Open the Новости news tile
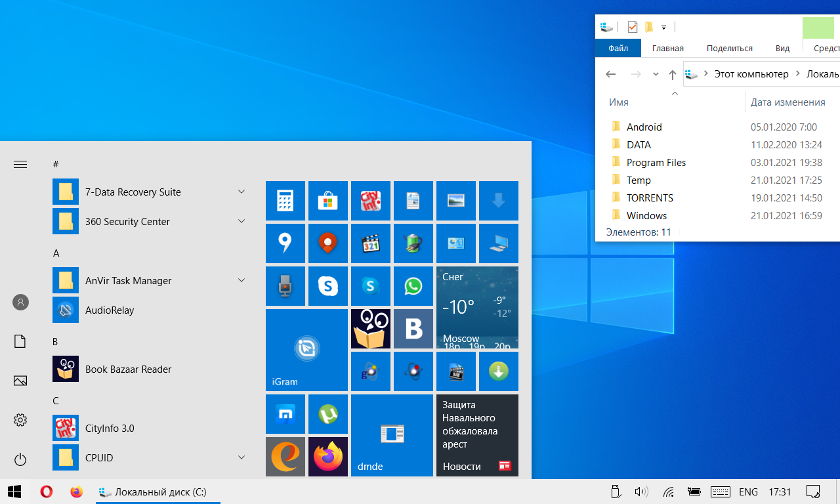The width and height of the screenshot is (840, 504). coord(477,435)
